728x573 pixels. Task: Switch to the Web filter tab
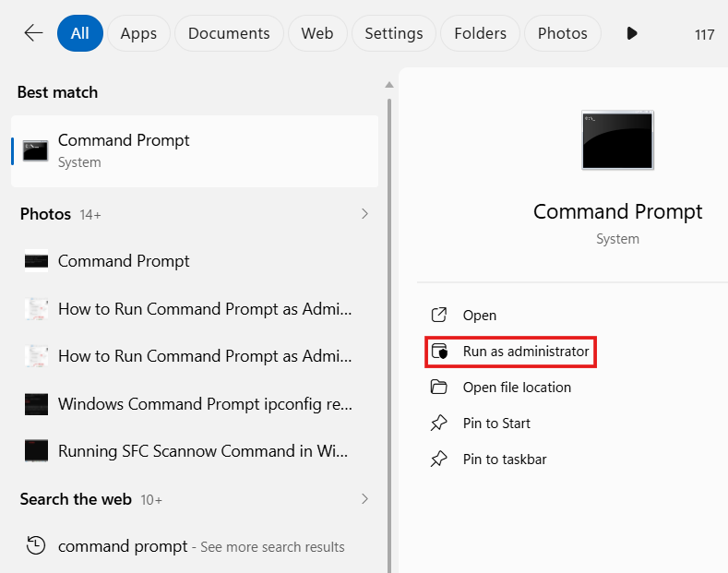click(x=317, y=33)
